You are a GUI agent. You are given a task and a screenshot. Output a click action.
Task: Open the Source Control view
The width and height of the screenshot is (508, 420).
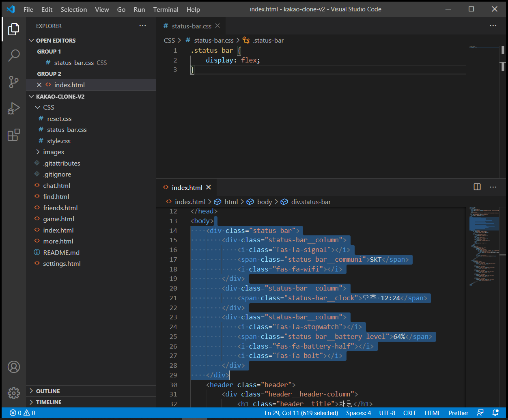[x=14, y=82]
